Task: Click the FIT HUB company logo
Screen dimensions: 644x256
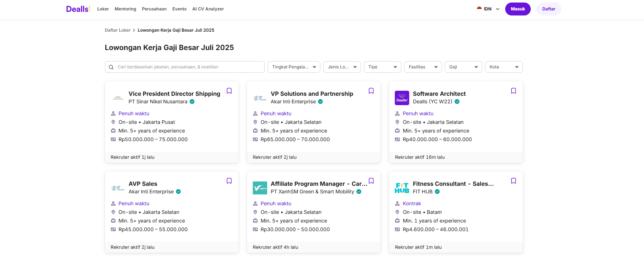Action: coord(402,188)
